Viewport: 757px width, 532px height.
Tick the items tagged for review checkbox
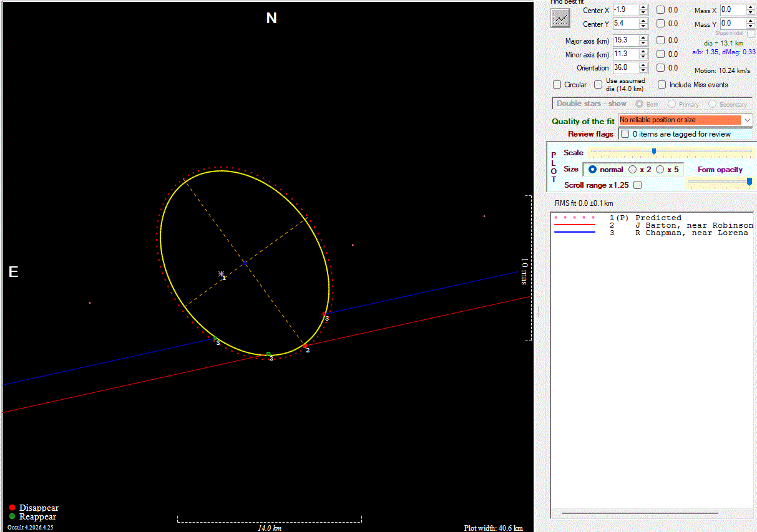point(625,134)
